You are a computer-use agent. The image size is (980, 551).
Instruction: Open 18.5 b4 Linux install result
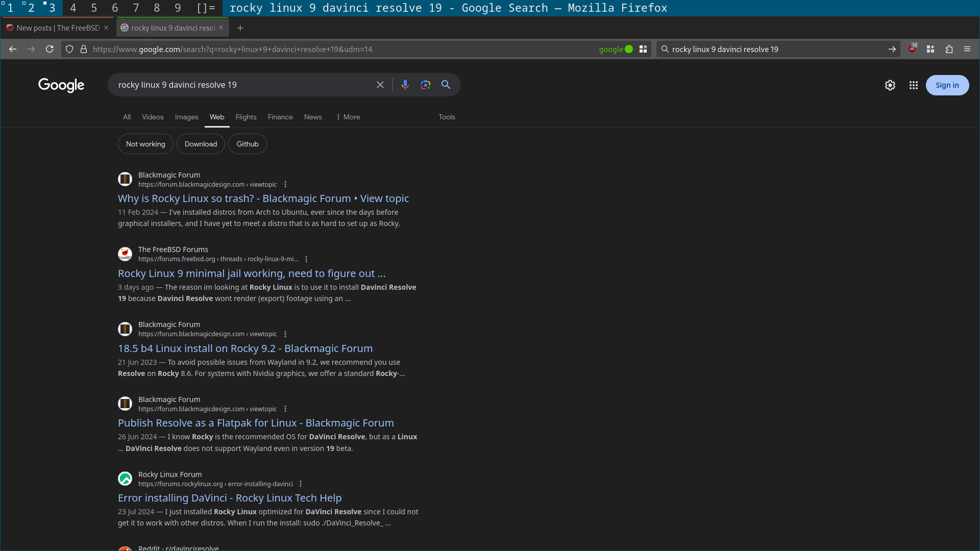[245, 348]
